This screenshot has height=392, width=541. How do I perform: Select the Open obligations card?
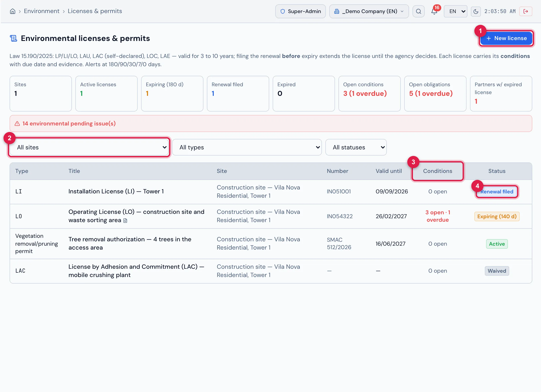click(435, 93)
